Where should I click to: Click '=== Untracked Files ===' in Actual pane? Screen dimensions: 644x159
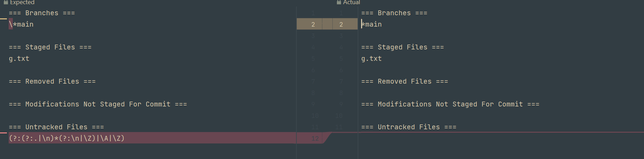(409, 127)
